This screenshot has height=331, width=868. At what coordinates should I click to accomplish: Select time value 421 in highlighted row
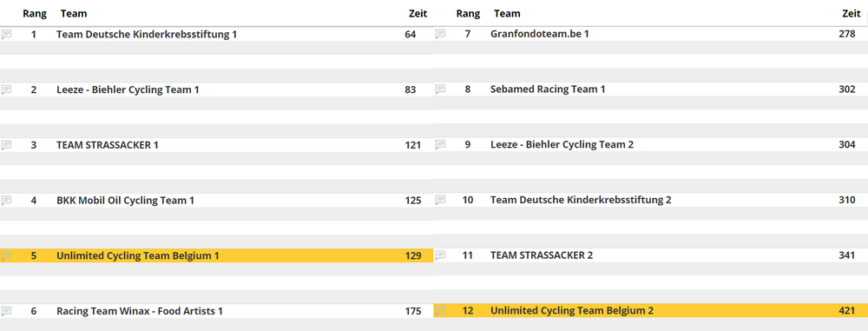tap(847, 311)
